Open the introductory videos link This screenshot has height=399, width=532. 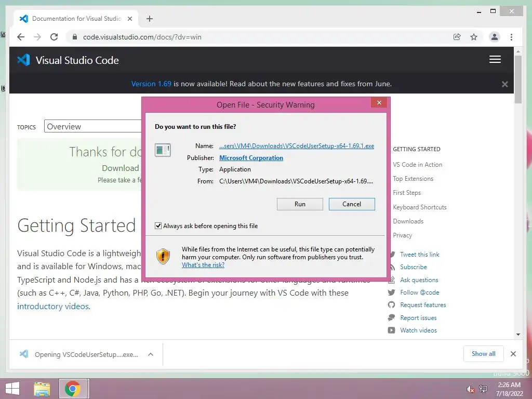(x=54, y=307)
